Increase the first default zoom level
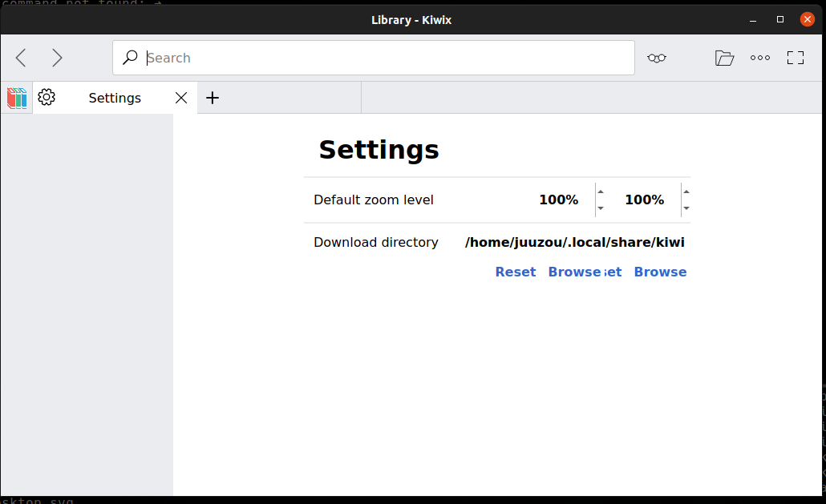 pyautogui.click(x=599, y=192)
